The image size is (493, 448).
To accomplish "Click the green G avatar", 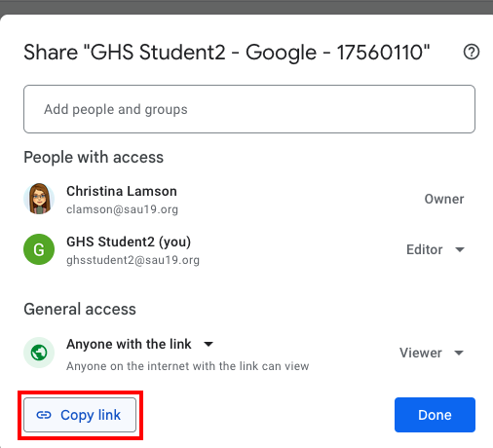I will (x=39, y=249).
